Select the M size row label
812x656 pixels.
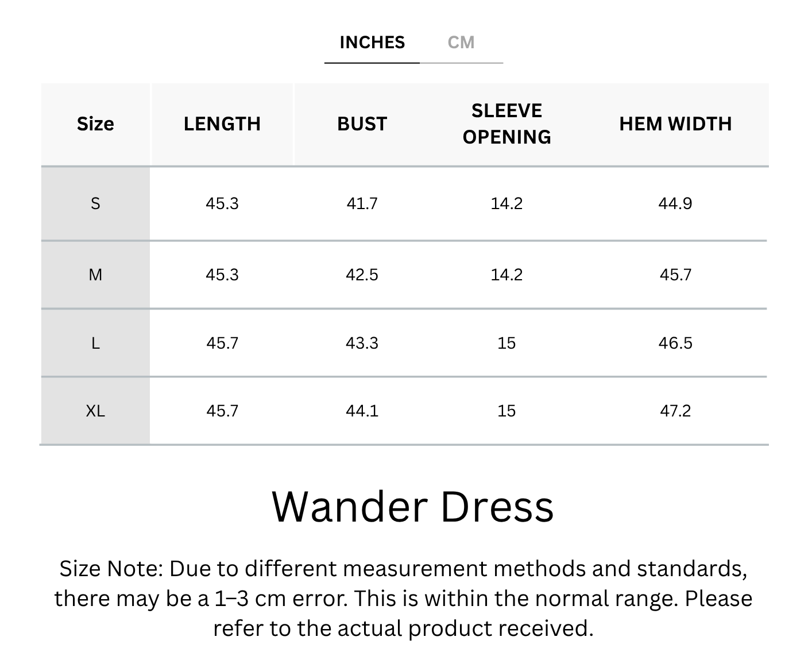pos(95,275)
